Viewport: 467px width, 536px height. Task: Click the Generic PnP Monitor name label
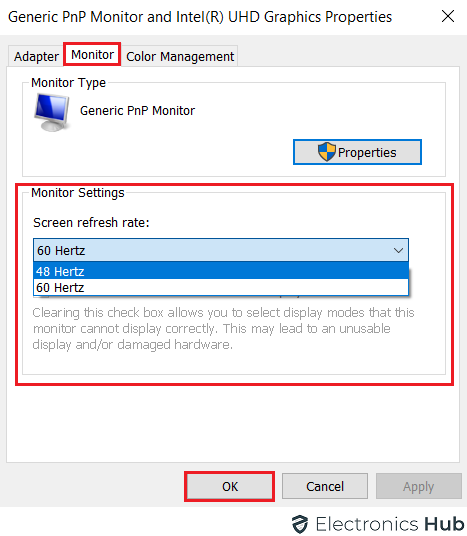point(137,111)
